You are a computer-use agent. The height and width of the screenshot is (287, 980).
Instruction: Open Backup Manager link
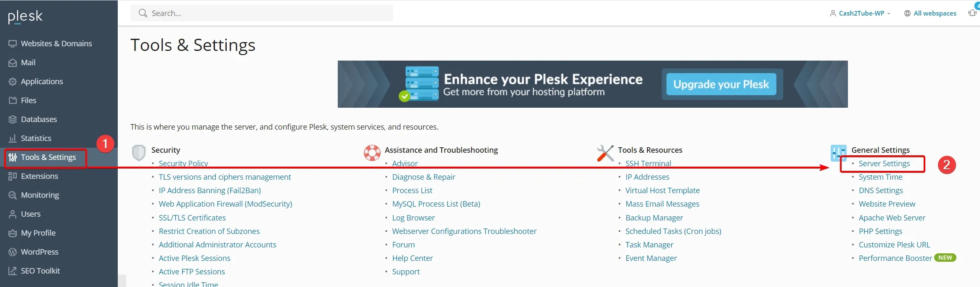654,218
